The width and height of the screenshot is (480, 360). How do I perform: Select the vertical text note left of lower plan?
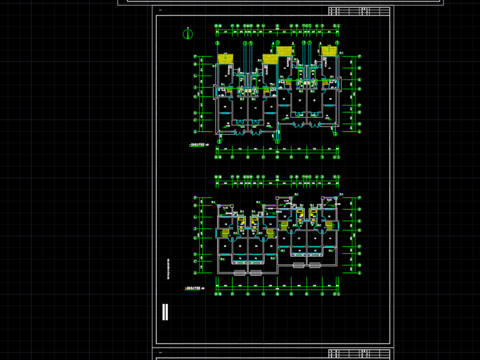[x=168, y=269]
